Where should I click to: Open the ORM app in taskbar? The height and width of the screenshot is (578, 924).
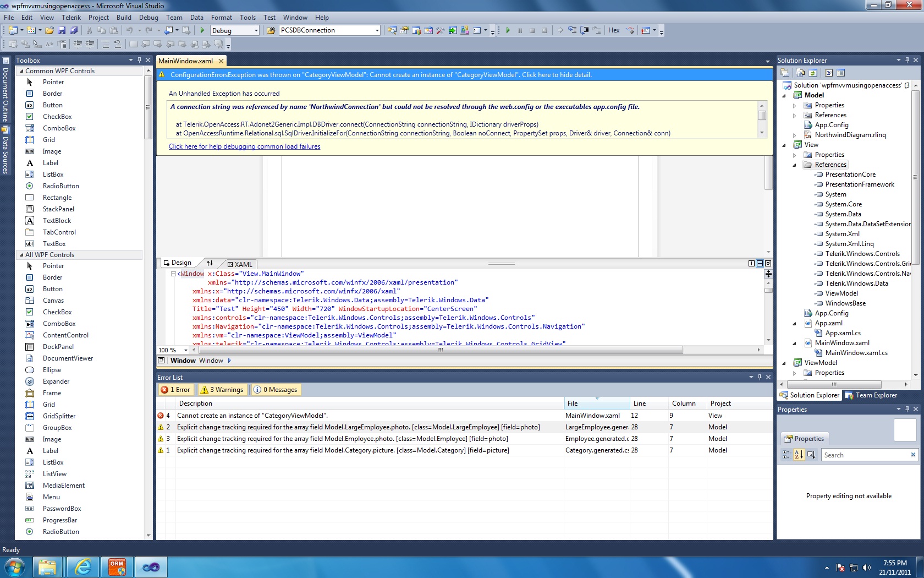(117, 566)
